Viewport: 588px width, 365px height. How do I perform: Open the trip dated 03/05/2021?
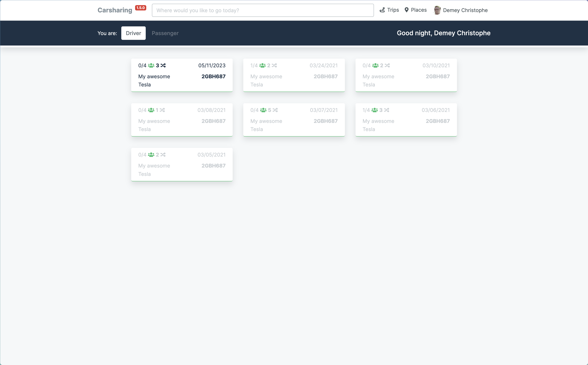click(x=182, y=164)
